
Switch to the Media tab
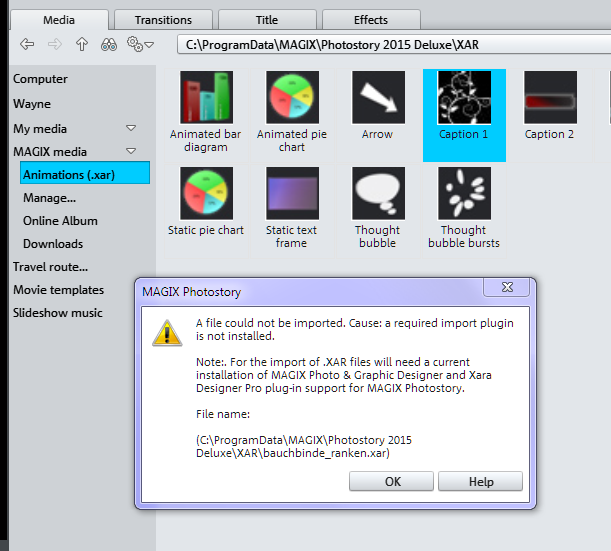coord(59,19)
